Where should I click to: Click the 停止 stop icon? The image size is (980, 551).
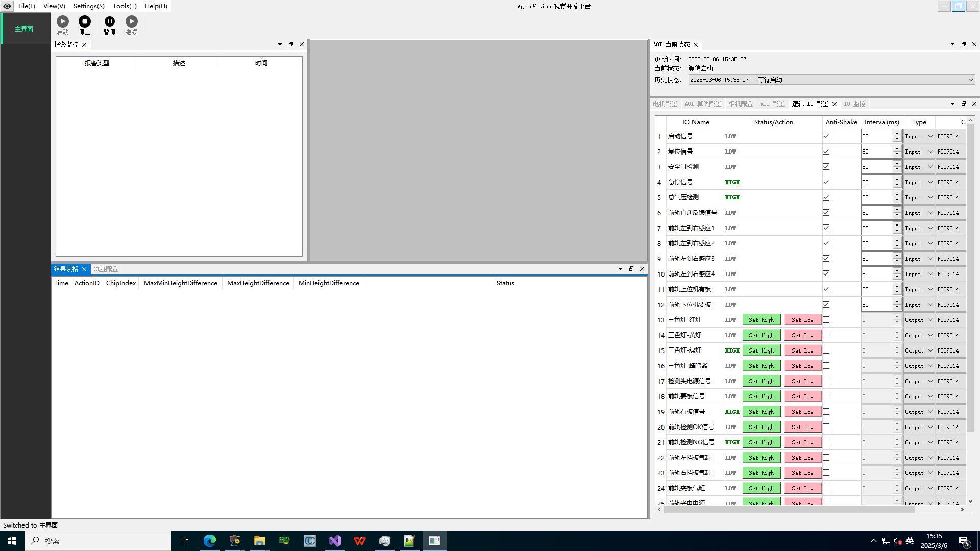[85, 21]
